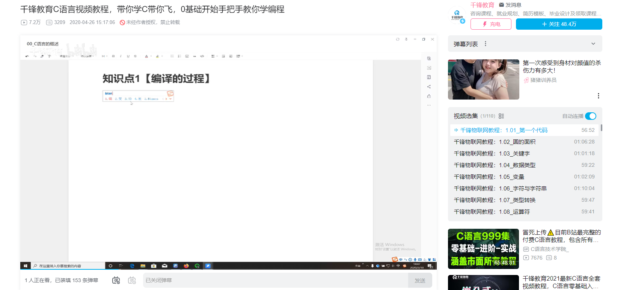Screen dimensions: 644x290
Task: Click the export upload icon in the note sidebar
Action: pyautogui.click(x=429, y=96)
